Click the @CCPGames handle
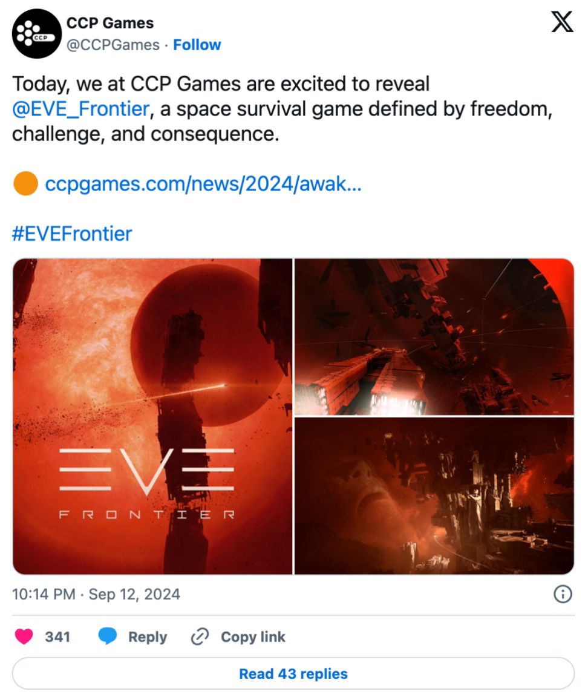The width and height of the screenshot is (588, 700). [113, 45]
